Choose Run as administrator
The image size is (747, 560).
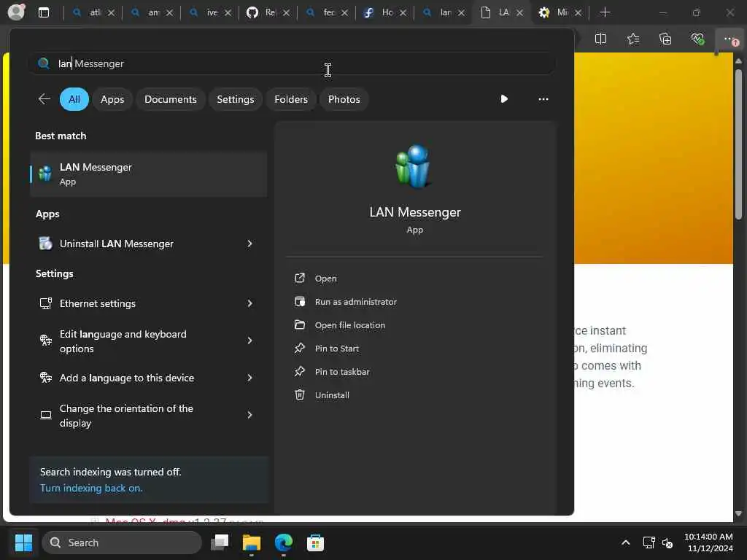pos(355,302)
